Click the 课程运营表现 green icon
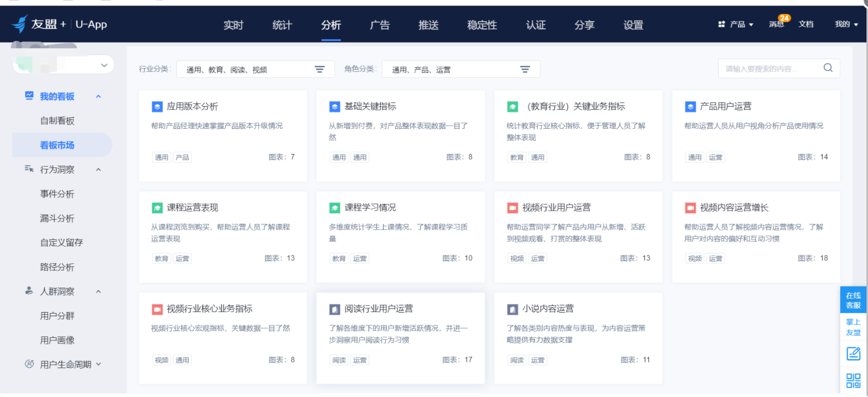This screenshot has width=868, height=397. [x=157, y=208]
